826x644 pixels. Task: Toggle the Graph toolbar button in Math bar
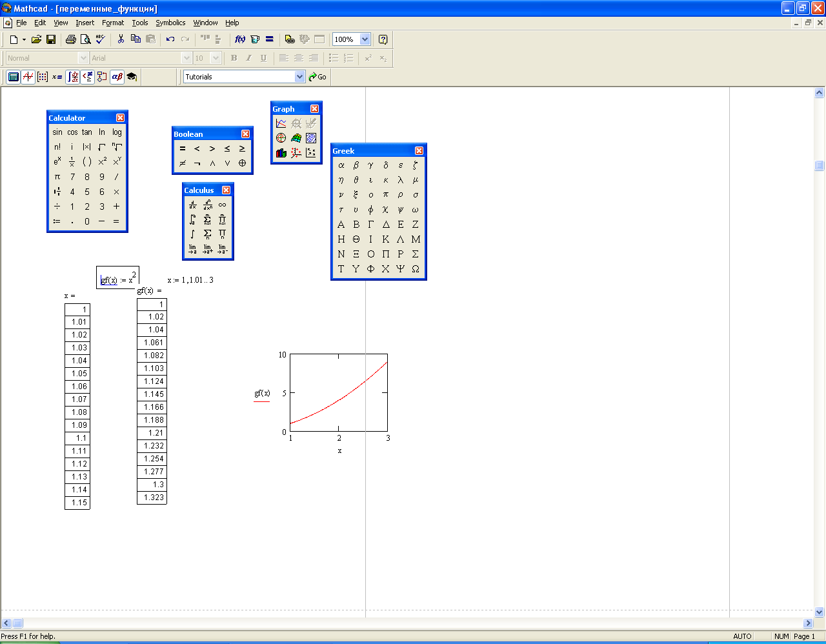pyautogui.click(x=28, y=77)
